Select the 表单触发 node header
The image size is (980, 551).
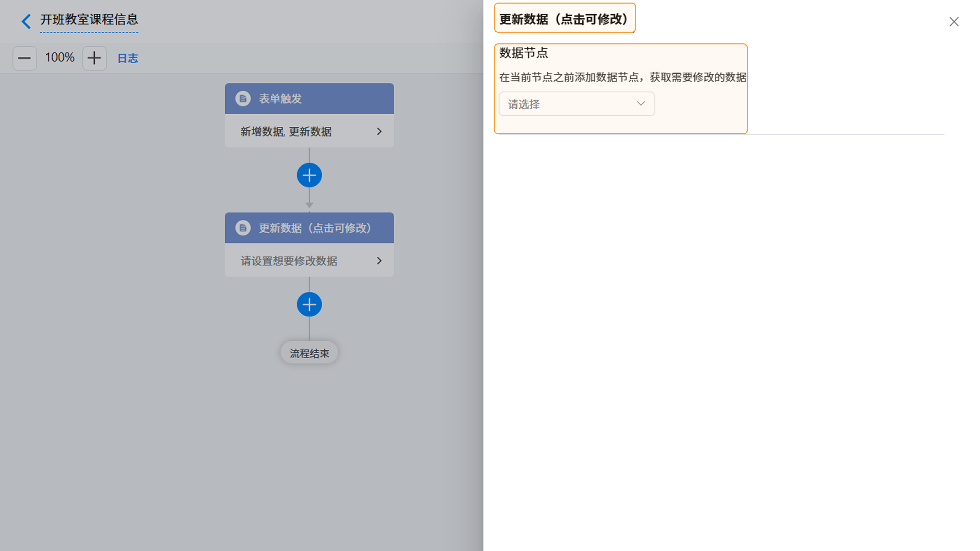click(x=309, y=99)
